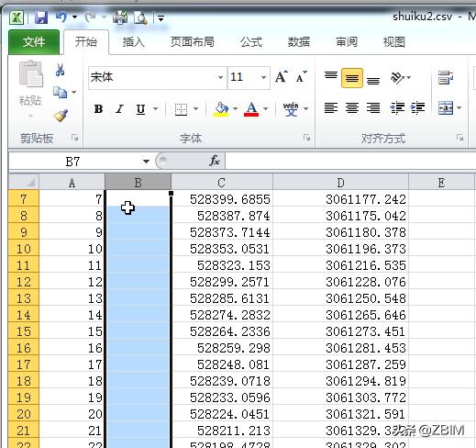The image size is (476, 448).
Task: Toggle Underline formatting
Action: pyautogui.click(x=140, y=108)
